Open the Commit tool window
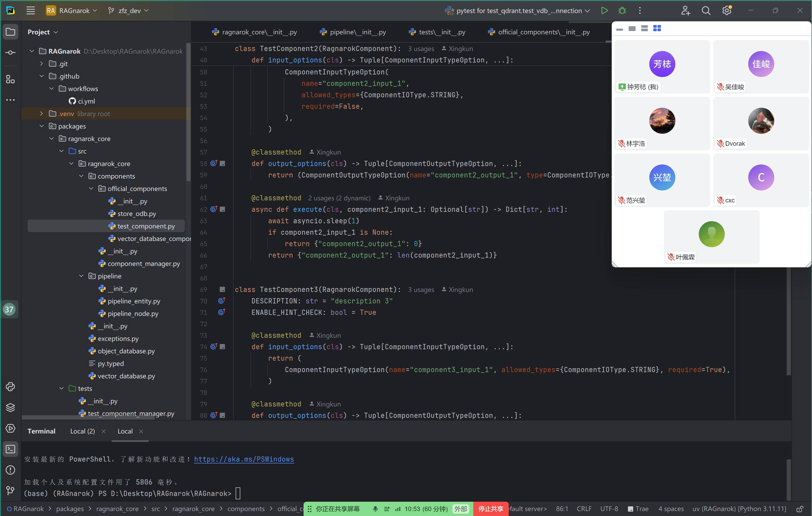 point(10,53)
